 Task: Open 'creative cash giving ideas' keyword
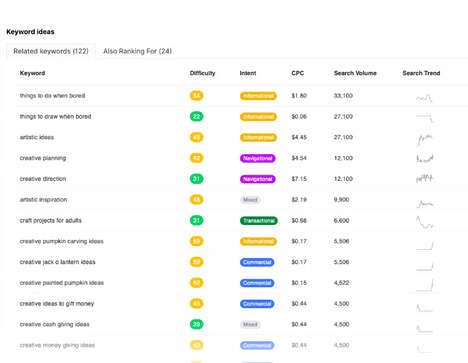click(x=55, y=324)
